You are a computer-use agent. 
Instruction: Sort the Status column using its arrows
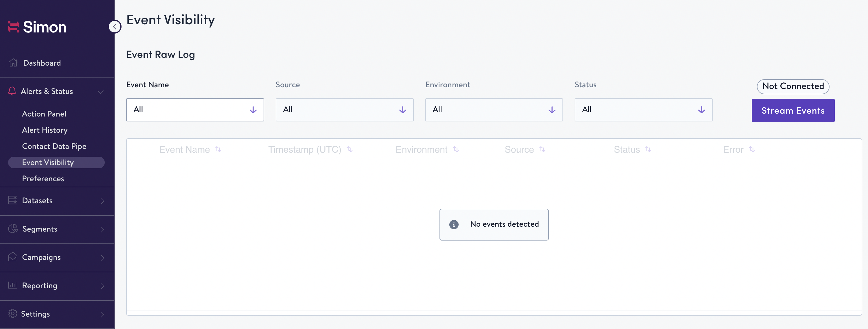(648, 149)
